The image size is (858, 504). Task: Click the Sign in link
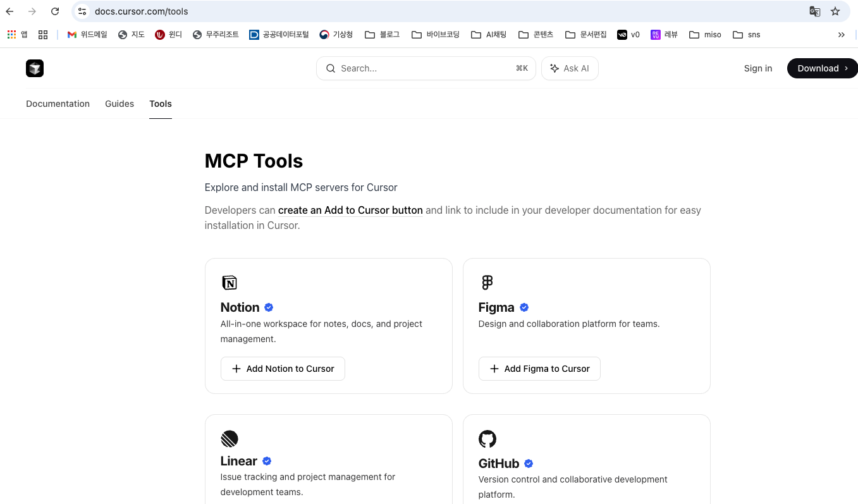coord(758,68)
